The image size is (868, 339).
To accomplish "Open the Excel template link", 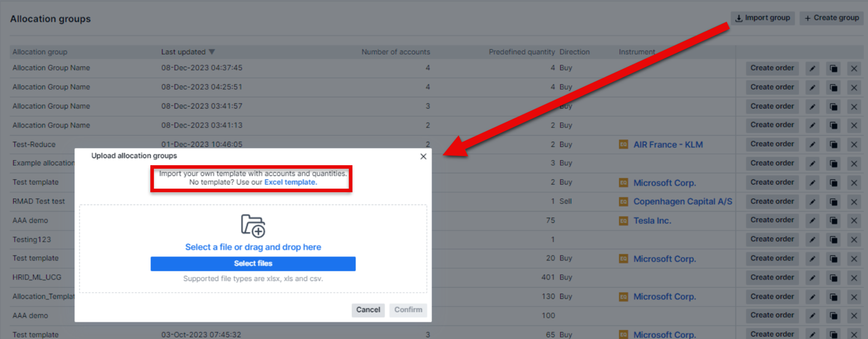I will tap(290, 182).
